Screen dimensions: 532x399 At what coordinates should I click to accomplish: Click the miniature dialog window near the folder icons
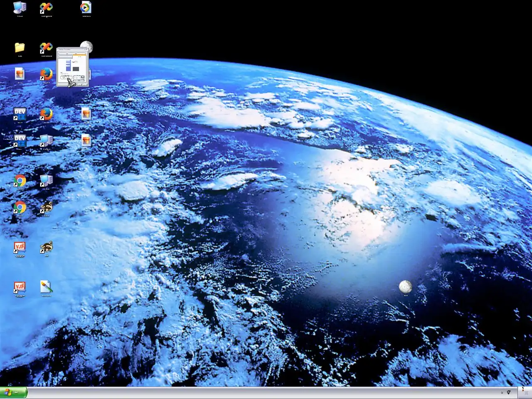pos(73,67)
